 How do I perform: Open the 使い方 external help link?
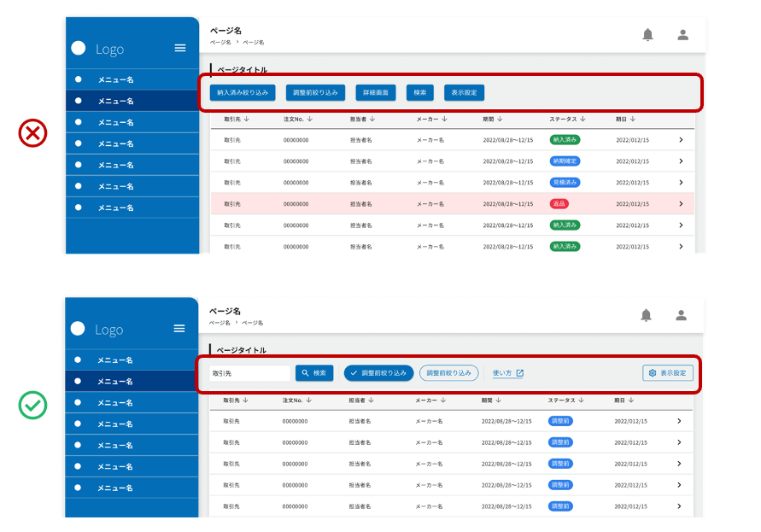(508, 373)
